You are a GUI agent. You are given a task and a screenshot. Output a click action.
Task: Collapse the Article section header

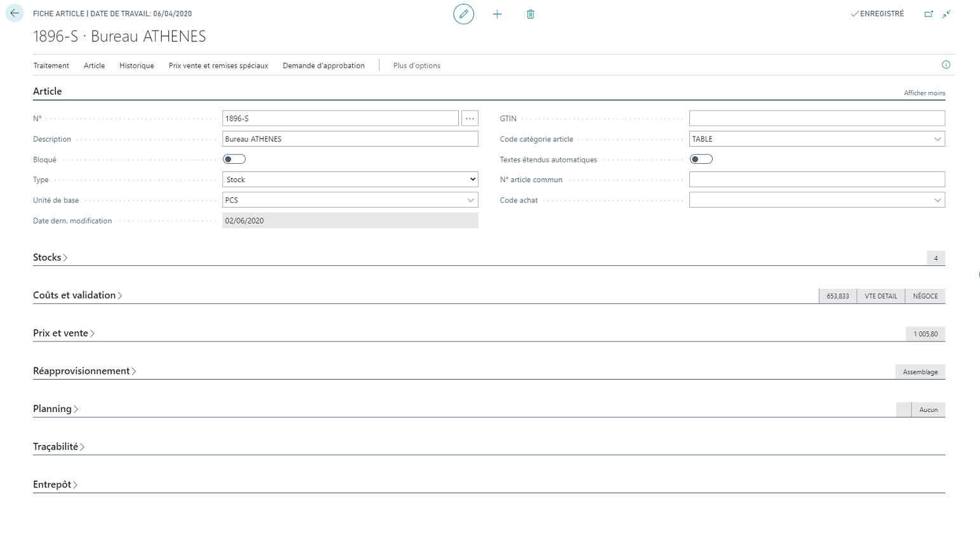click(x=48, y=91)
